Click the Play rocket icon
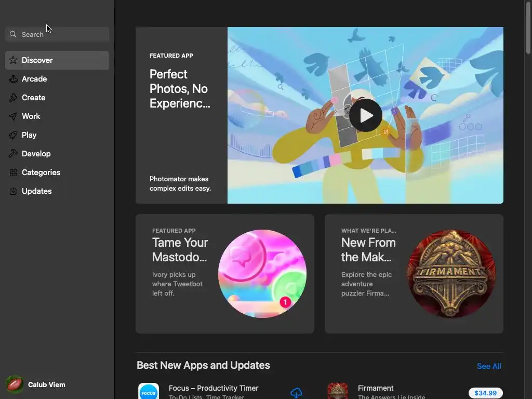Viewport: 532px width, 399px height. tap(13, 135)
